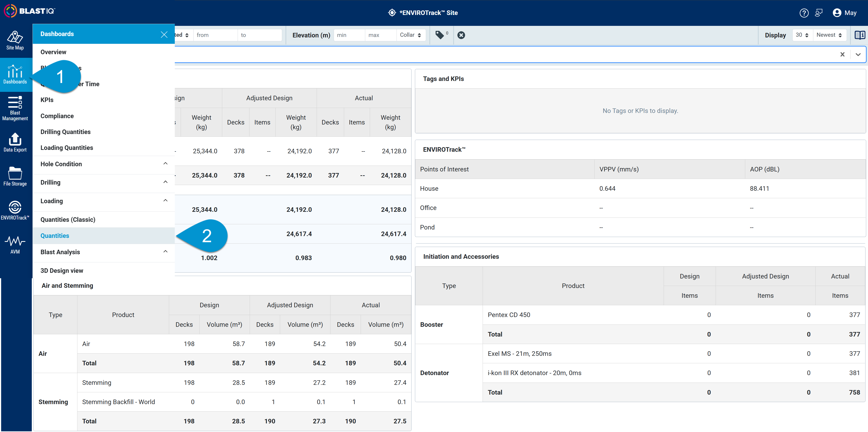Open the partially hidden date type dropdown

(x=184, y=35)
